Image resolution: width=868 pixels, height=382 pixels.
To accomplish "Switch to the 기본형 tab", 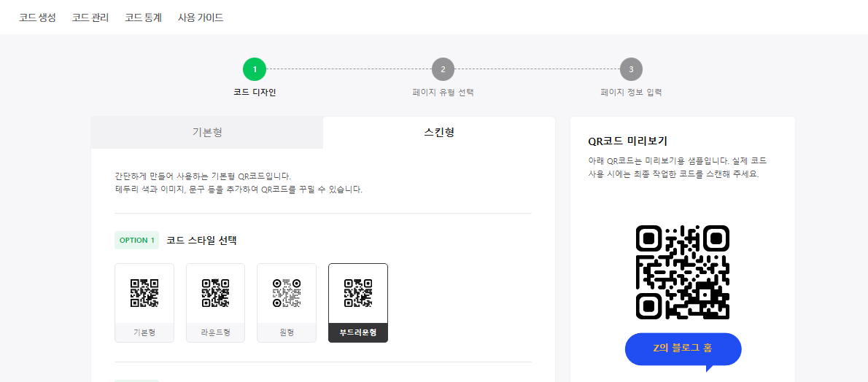I will [x=207, y=133].
